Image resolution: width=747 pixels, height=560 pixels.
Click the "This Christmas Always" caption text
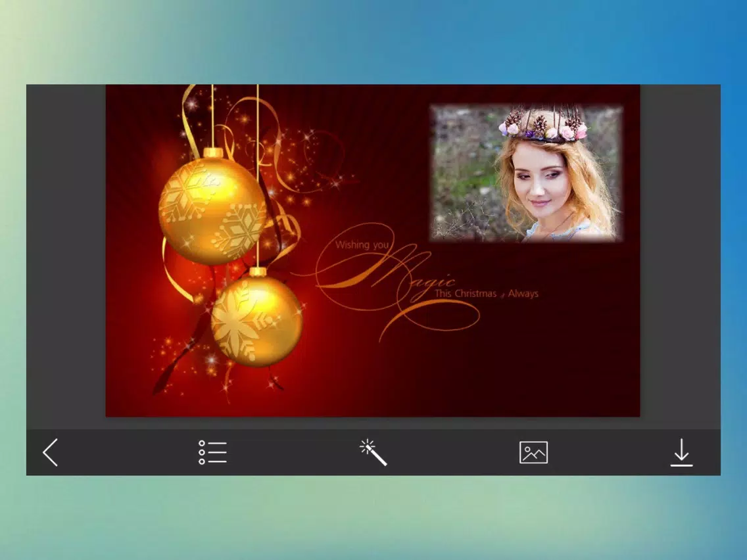click(487, 293)
